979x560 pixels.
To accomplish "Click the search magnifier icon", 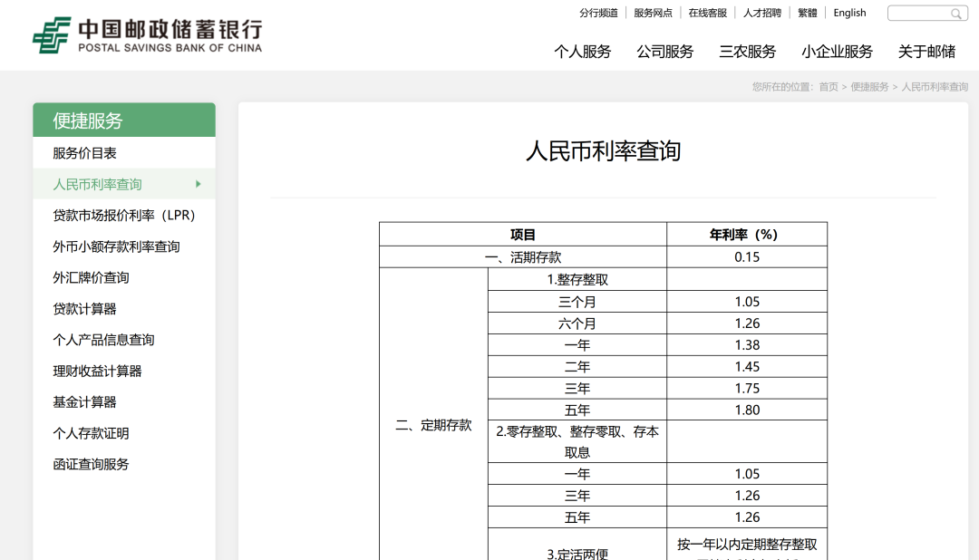I will point(956,13).
